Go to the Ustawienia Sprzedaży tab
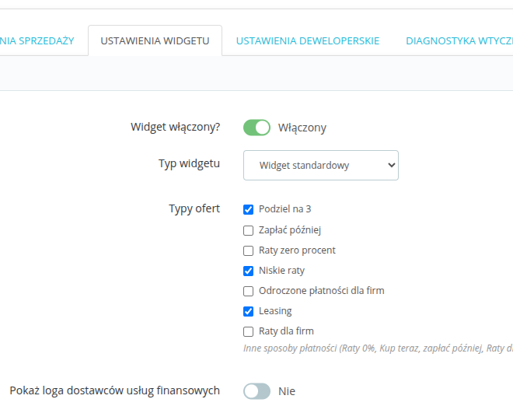The image size is (513, 420). (x=37, y=40)
